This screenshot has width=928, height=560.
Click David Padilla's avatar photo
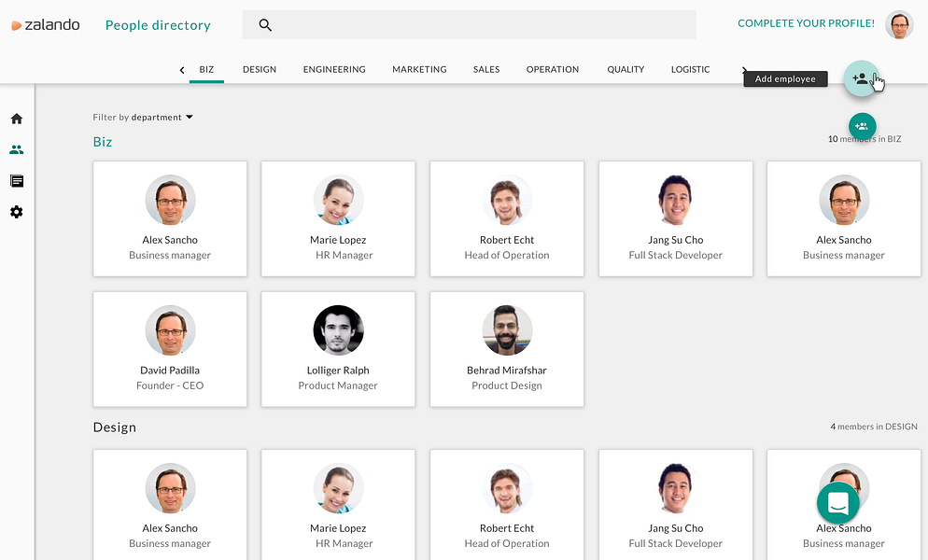[x=170, y=330]
